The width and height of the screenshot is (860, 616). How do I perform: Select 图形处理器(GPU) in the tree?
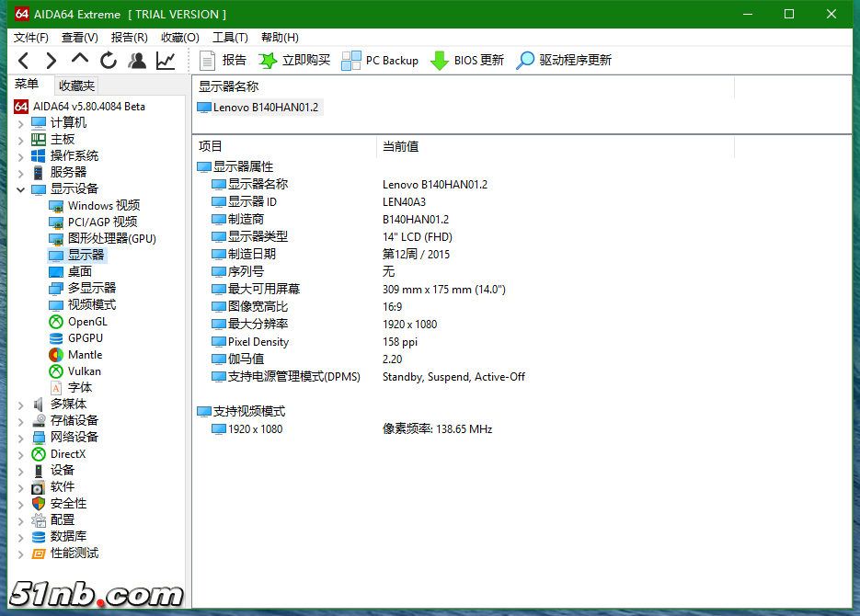(x=111, y=239)
